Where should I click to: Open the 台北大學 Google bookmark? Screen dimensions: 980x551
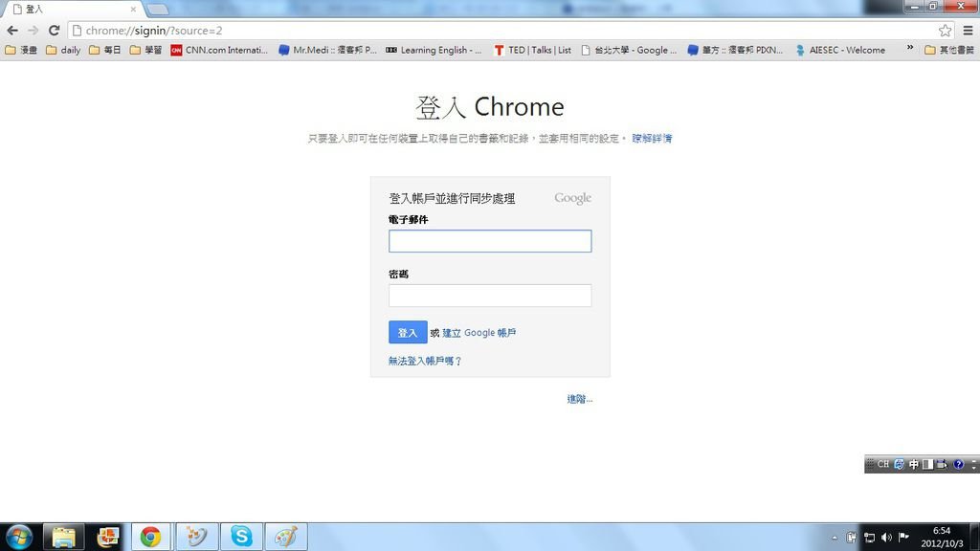pos(629,50)
